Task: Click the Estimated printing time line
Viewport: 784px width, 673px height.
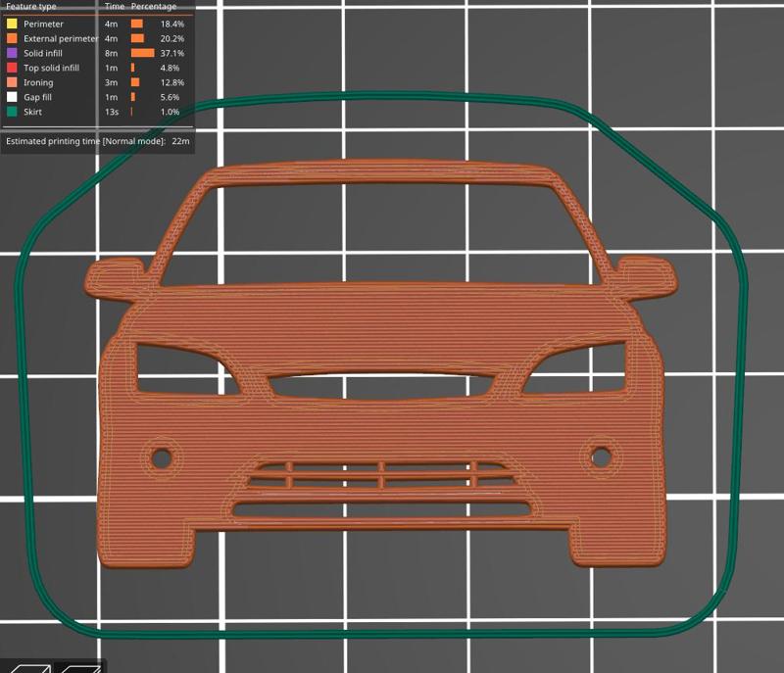Action: (x=97, y=141)
